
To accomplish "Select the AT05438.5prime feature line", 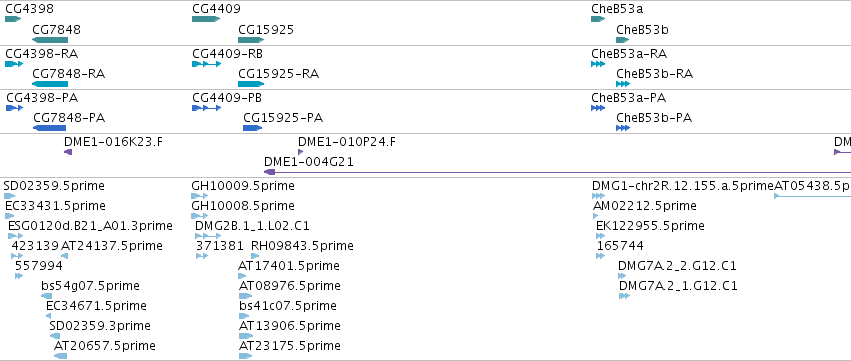I will (812, 196).
